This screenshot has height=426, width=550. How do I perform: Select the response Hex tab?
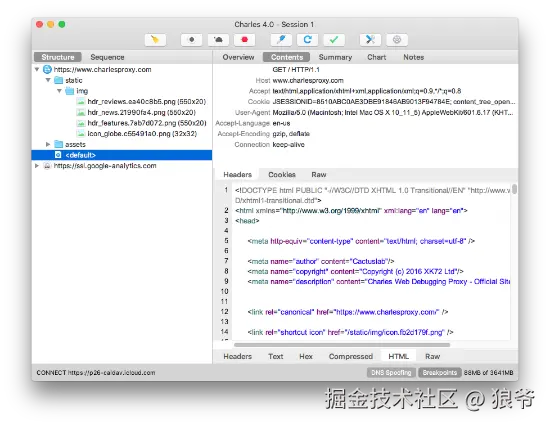[306, 356]
